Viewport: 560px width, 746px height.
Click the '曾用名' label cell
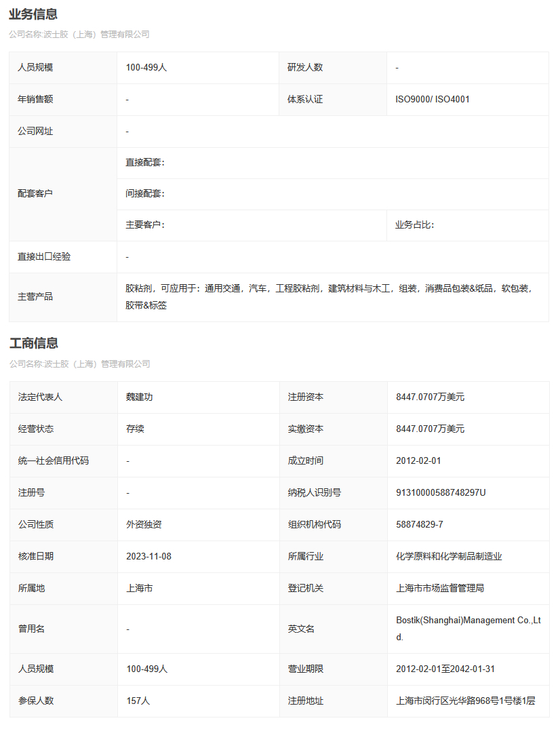[63, 629]
